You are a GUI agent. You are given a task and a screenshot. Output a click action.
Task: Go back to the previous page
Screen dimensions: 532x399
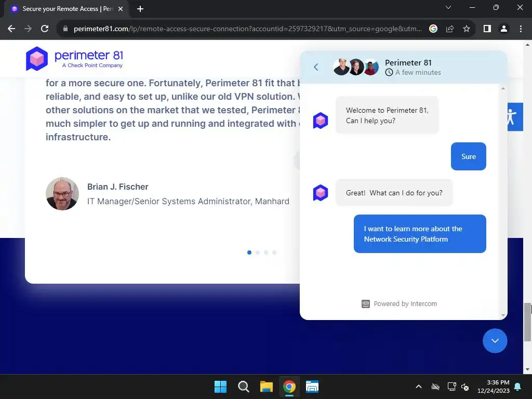11,29
